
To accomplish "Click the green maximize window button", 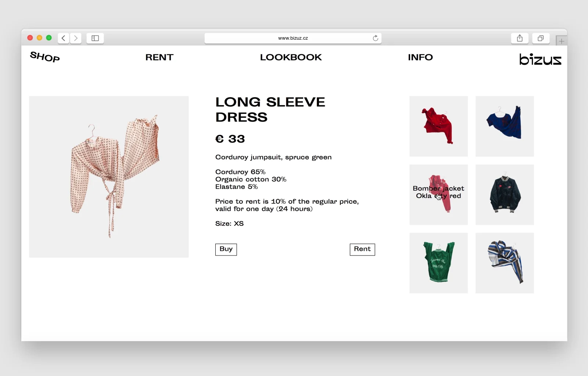I will pyautogui.click(x=49, y=38).
